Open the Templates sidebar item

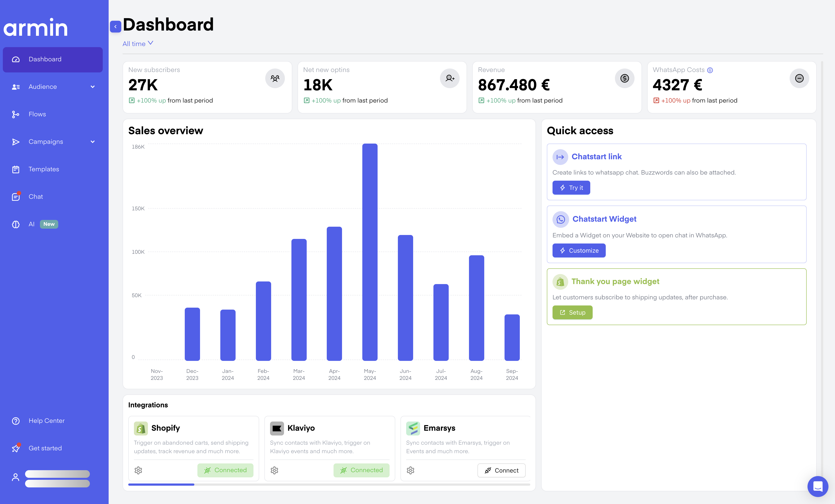44,169
